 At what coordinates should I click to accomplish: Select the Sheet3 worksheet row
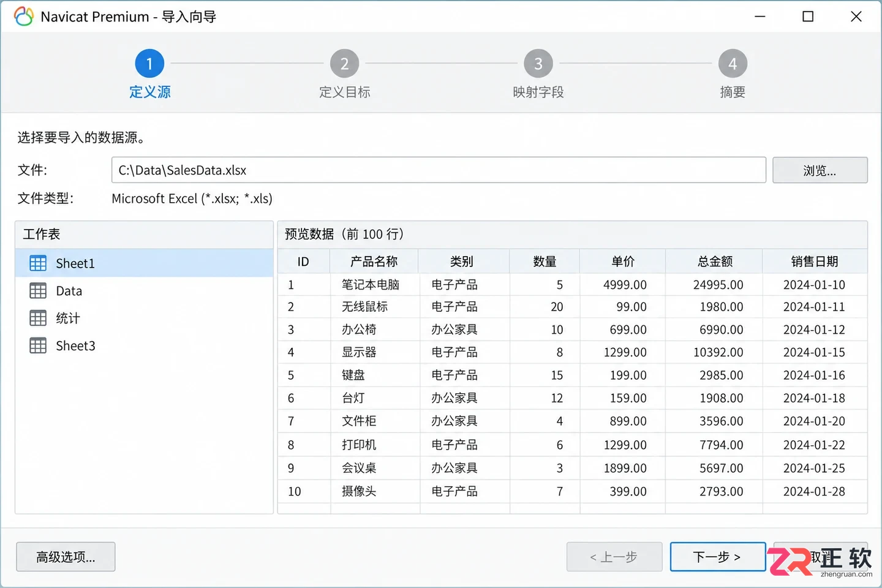[x=145, y=345]
